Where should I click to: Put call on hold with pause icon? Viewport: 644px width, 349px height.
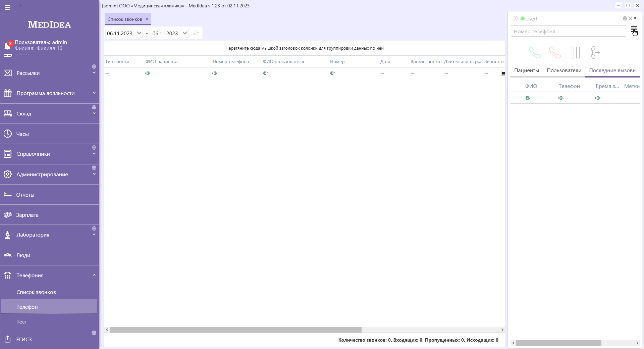point(575,52)
